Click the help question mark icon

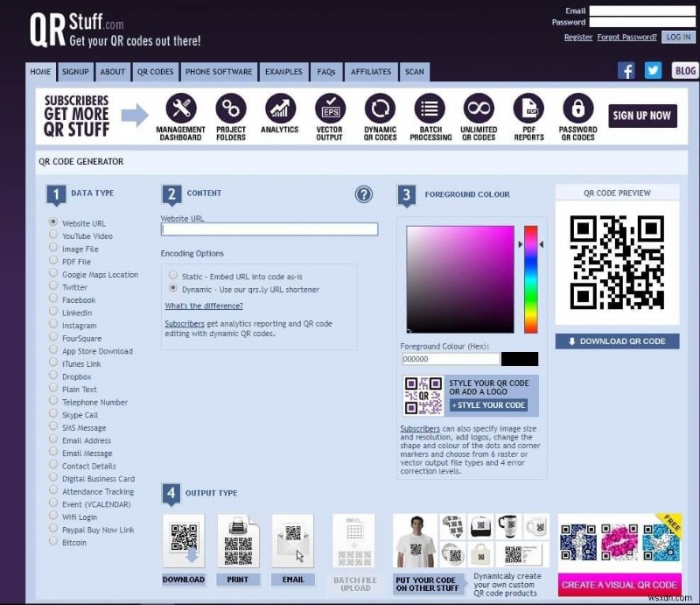click(x=364, y=195)
